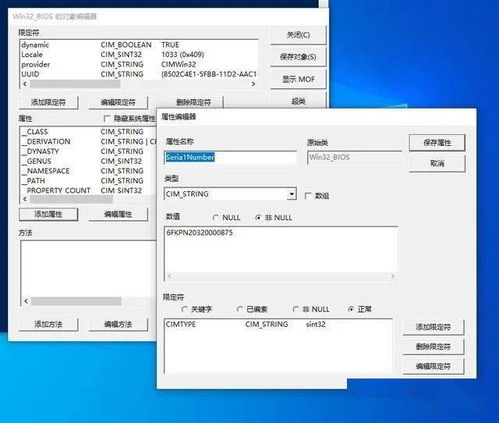Click 显示 MOF button
499x423 pixels.
[298, 79]
